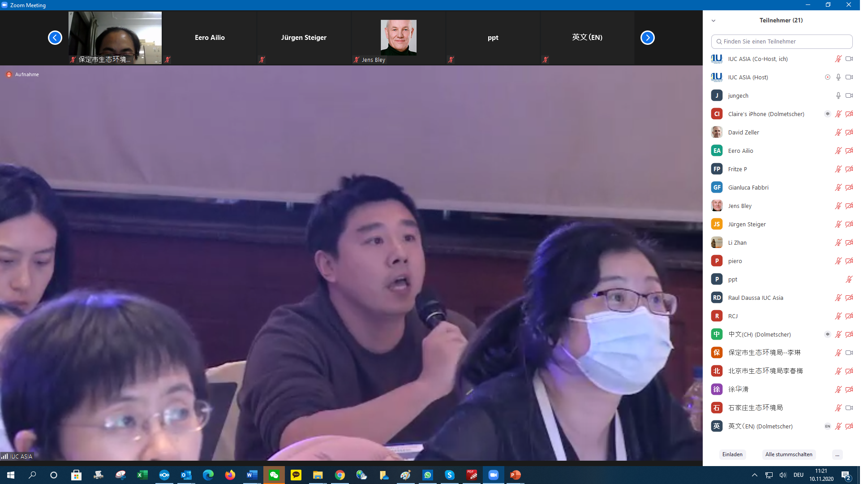Click the Finden Sie einen Teilnehmer search field
Image resolution: width=868 pixels, height=484 pixels.
[x=782, y=41]
